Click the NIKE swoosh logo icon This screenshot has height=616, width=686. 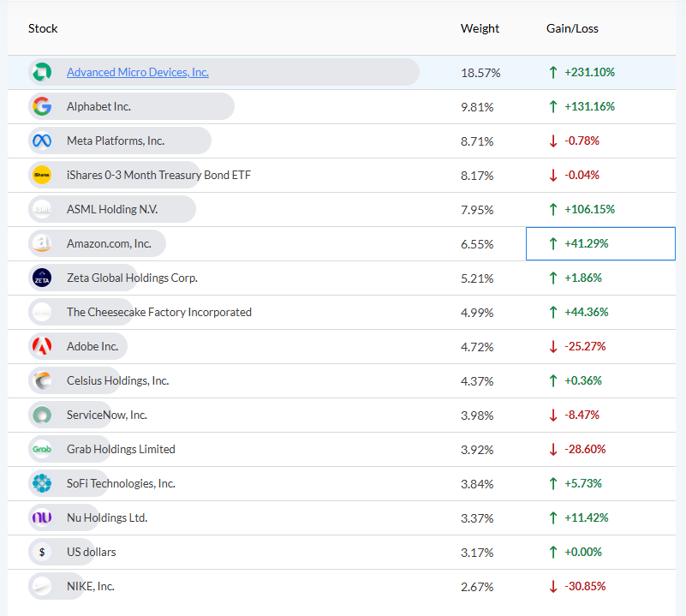42,586
